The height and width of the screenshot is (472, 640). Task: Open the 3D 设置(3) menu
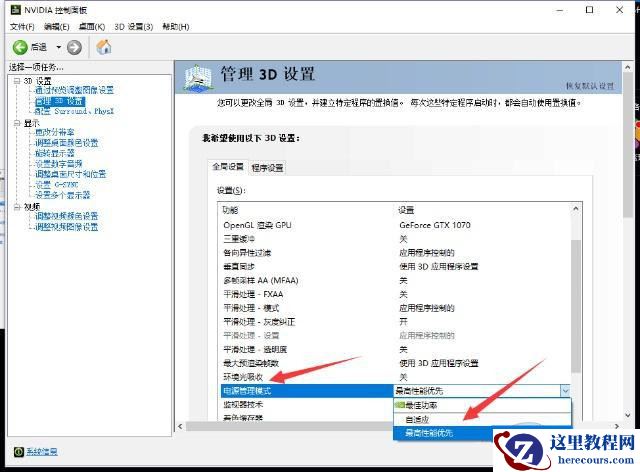pos(133,27)
